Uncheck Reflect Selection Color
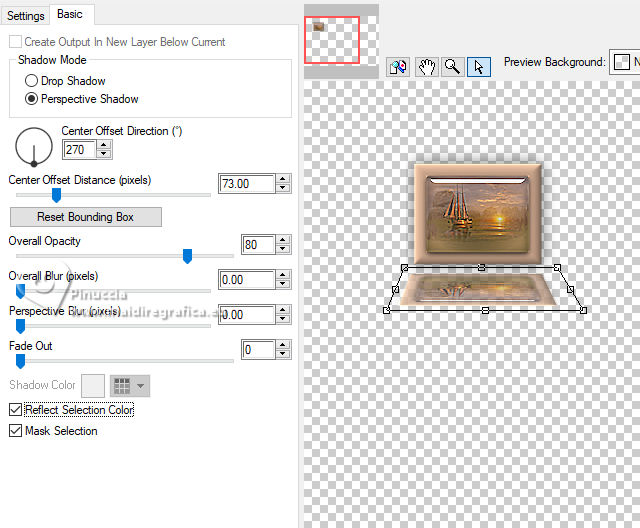The width and height of the screenshot is (640, 528). (16, 410)
